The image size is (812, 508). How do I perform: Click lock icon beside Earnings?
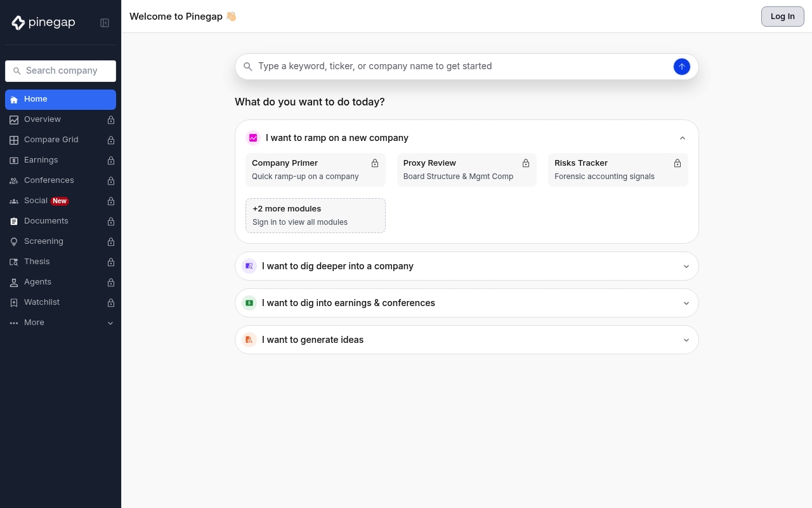(111, 161)
